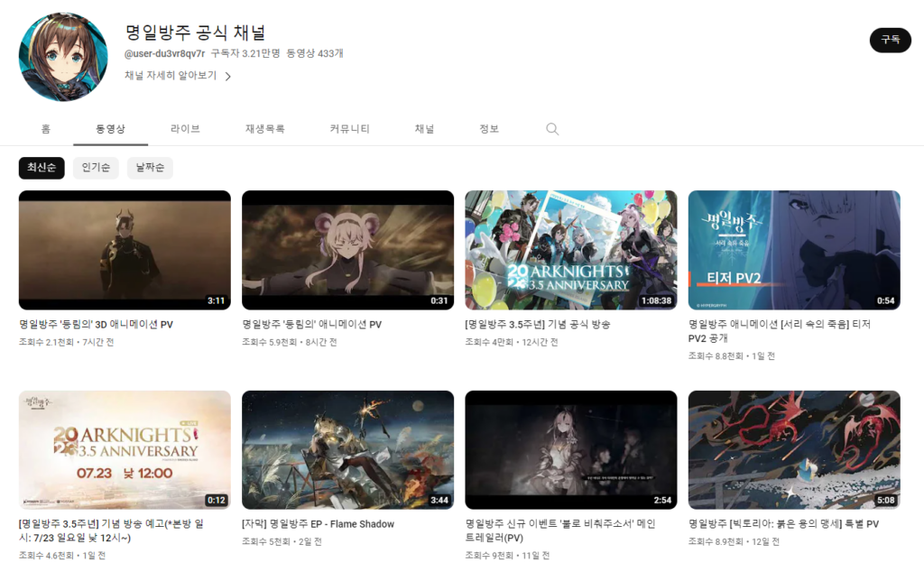This screenshot has height=581, width=924.
Task: Play the 0:31 '등림의' 애니메이션 PV thumbnail
Action: [x=347, y=250]
